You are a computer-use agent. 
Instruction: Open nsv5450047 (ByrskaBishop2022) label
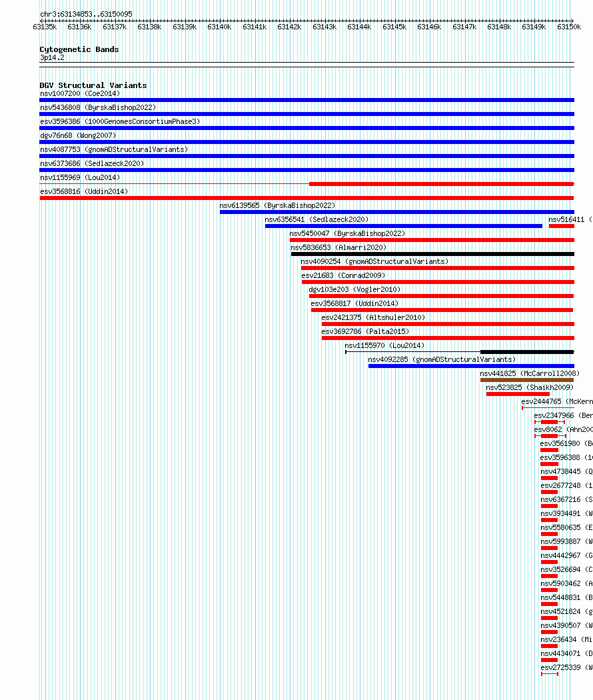347,233
